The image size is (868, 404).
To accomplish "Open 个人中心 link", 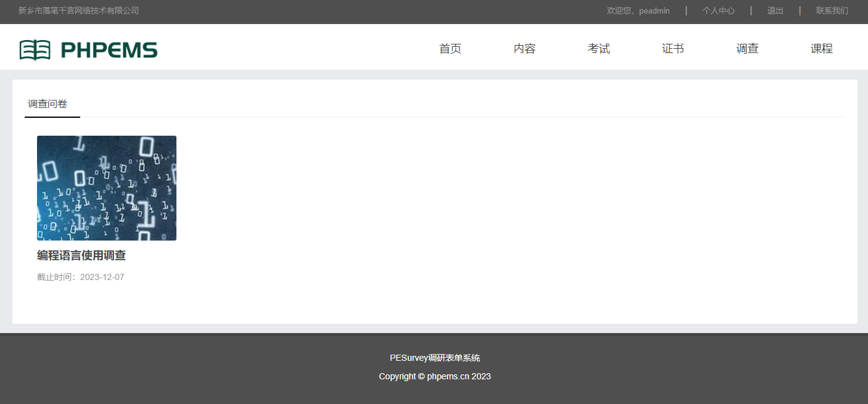I will tap(719, 11).
